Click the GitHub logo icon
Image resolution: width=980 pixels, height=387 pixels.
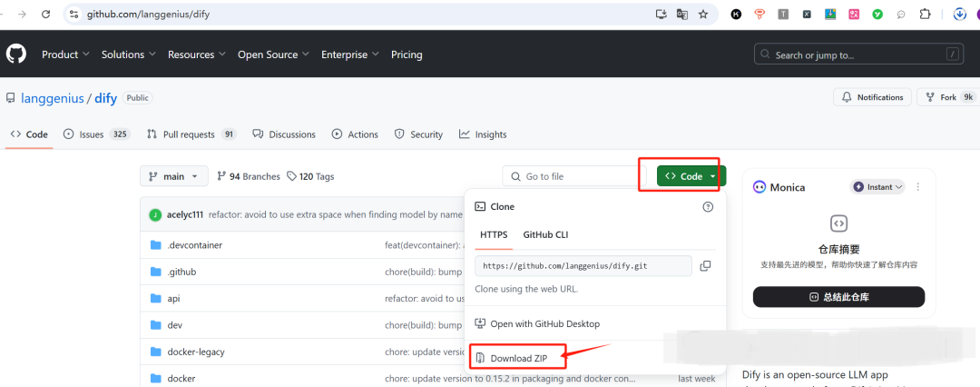[x=16, y=55]
